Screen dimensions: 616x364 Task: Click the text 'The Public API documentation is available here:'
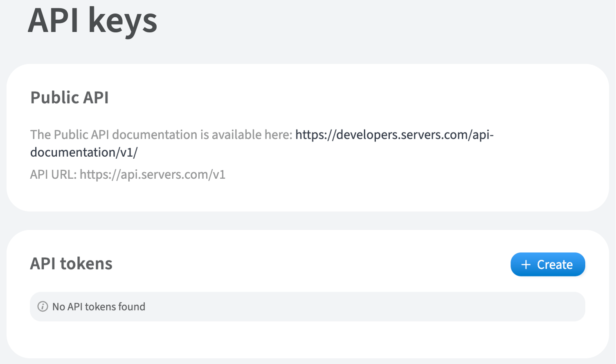(161, 135)
